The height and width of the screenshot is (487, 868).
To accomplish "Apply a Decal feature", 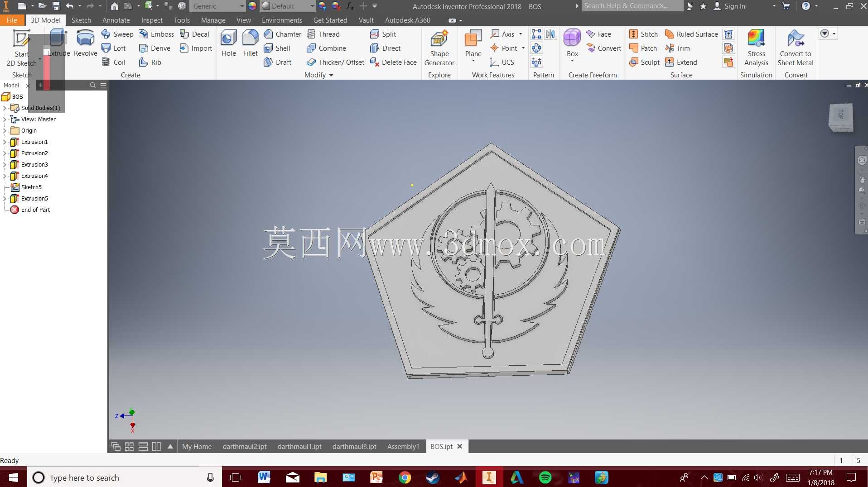I will tap(194, 34).
